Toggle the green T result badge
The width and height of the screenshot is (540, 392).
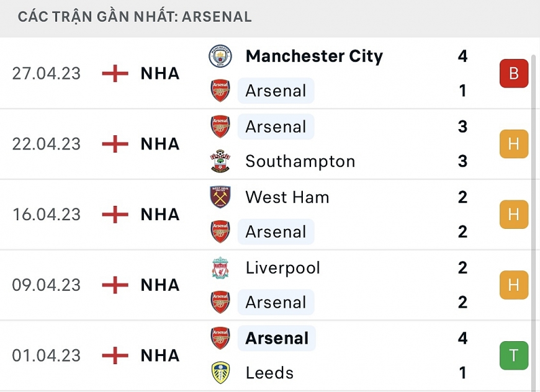[x=514, y=355]
